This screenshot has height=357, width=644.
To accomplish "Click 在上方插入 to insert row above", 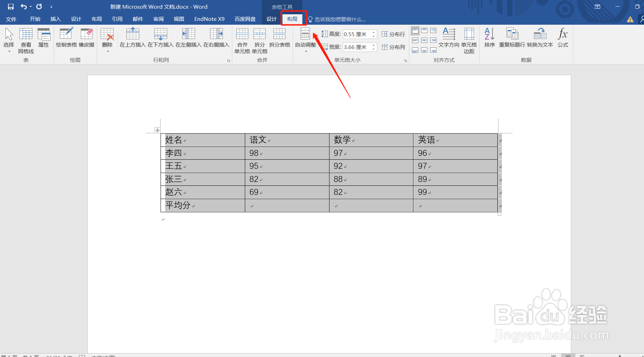I will (132, 38).
